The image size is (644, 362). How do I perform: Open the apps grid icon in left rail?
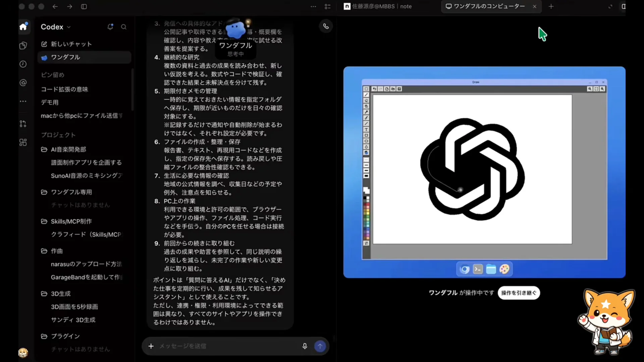coord(23,142)
